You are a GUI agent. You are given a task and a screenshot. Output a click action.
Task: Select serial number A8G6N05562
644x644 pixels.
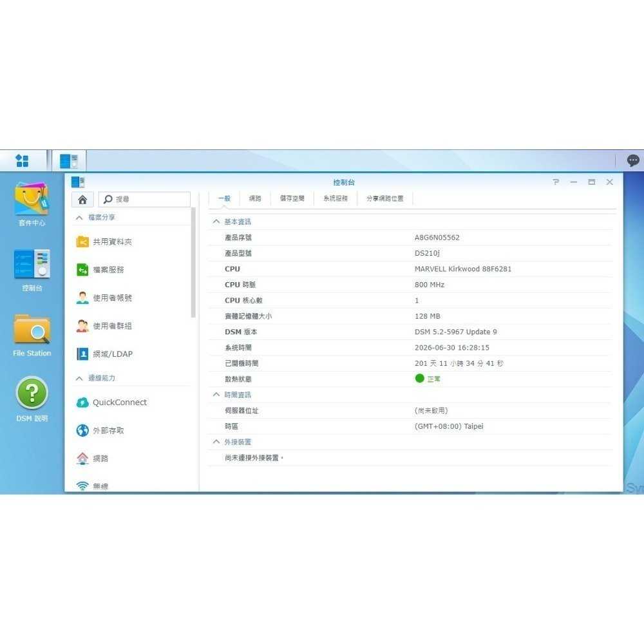pyautogui.click(x=437, y=238)
